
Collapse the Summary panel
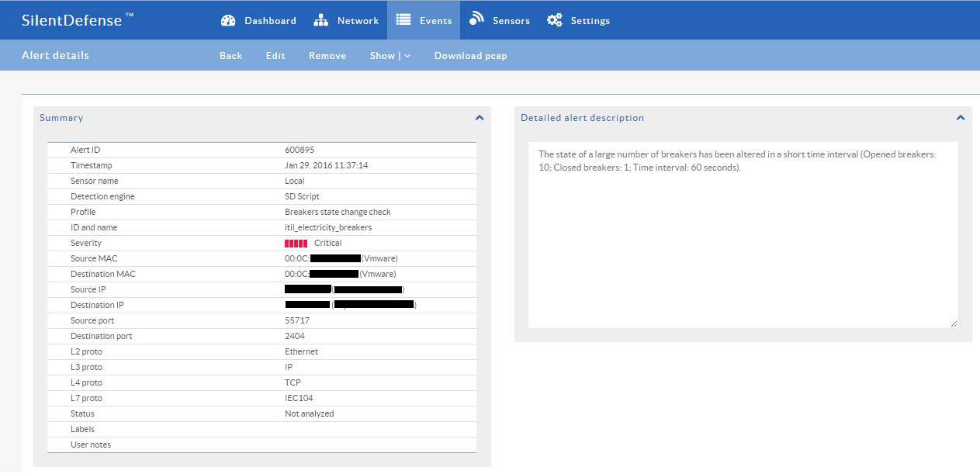coord(480,118)
